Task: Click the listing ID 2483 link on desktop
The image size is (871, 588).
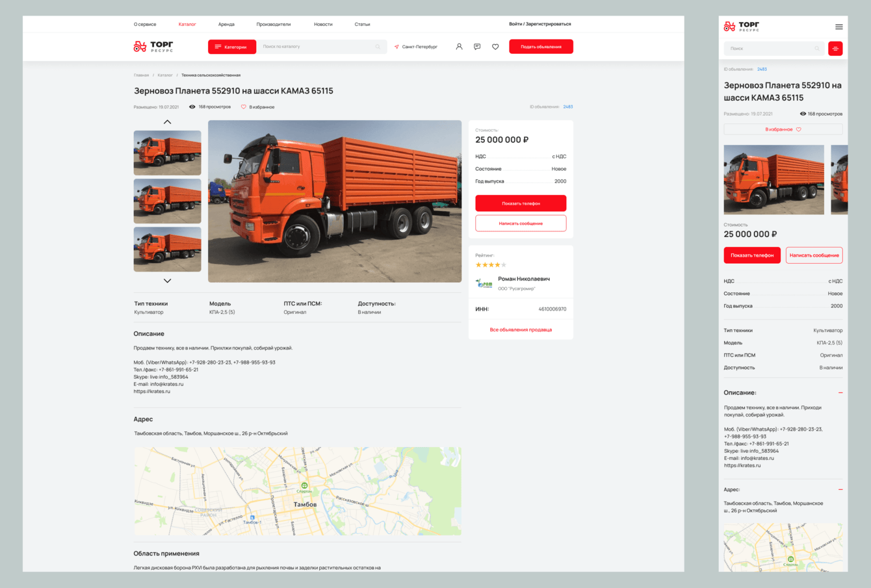Action: [x=568, y=107]
